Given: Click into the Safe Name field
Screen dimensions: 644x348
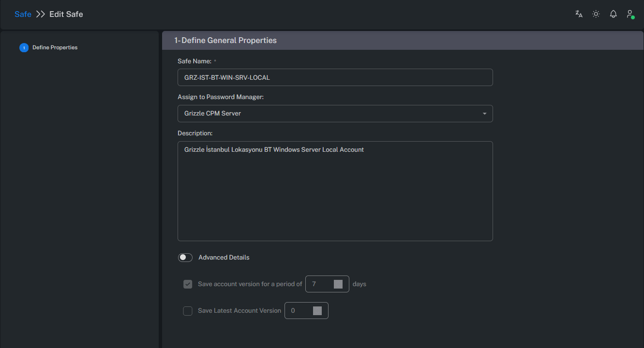Looking at the screenshot, I should (x=335, y=77).
